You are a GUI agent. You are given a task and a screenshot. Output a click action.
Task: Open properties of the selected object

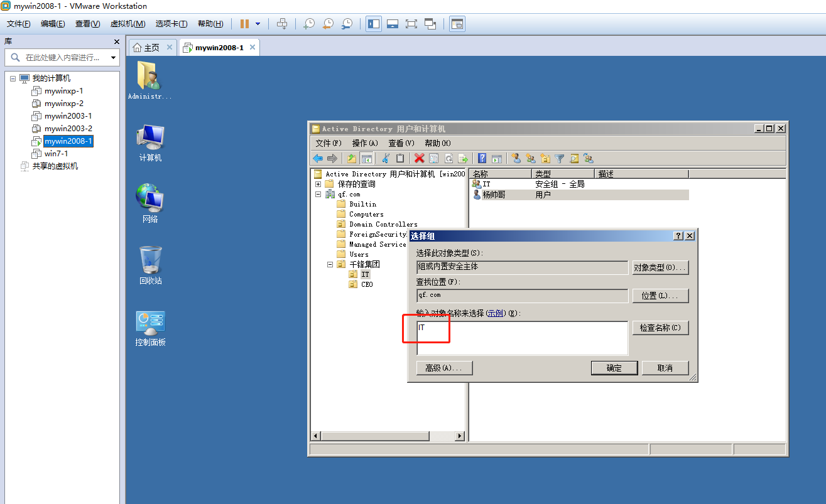[434, 159]
